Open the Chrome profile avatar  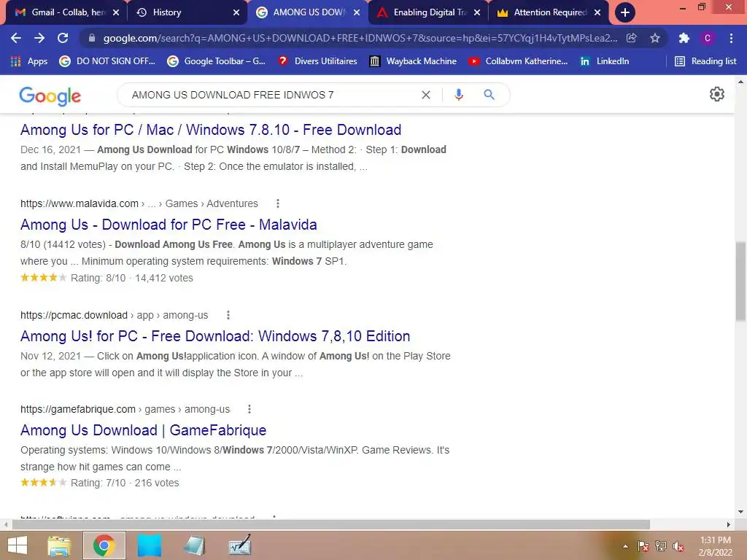coord(708,38)
